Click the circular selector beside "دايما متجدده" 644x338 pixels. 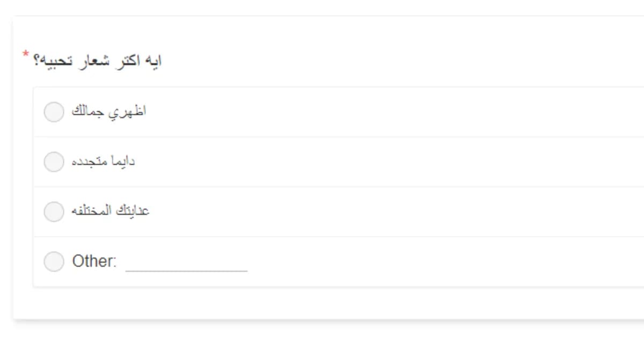click(54, 161)
